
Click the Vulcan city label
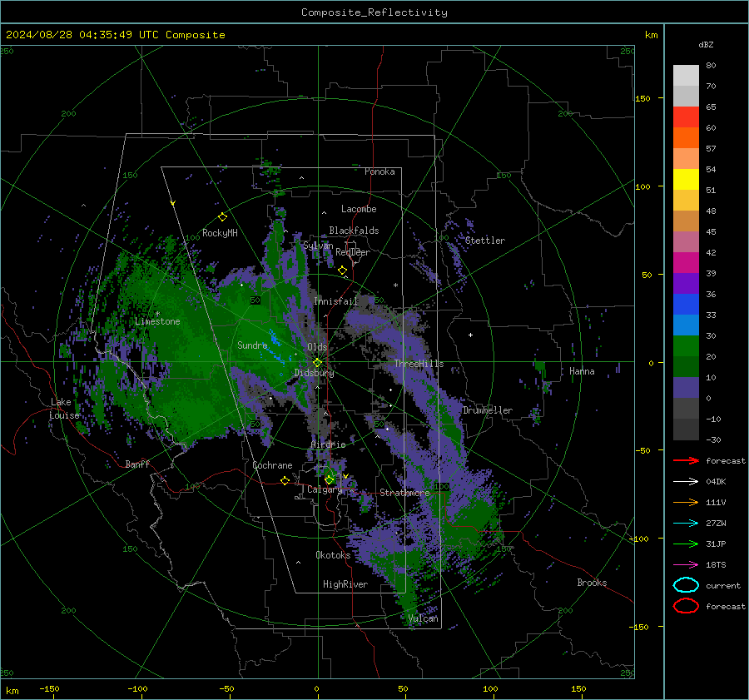click(423, 618)
